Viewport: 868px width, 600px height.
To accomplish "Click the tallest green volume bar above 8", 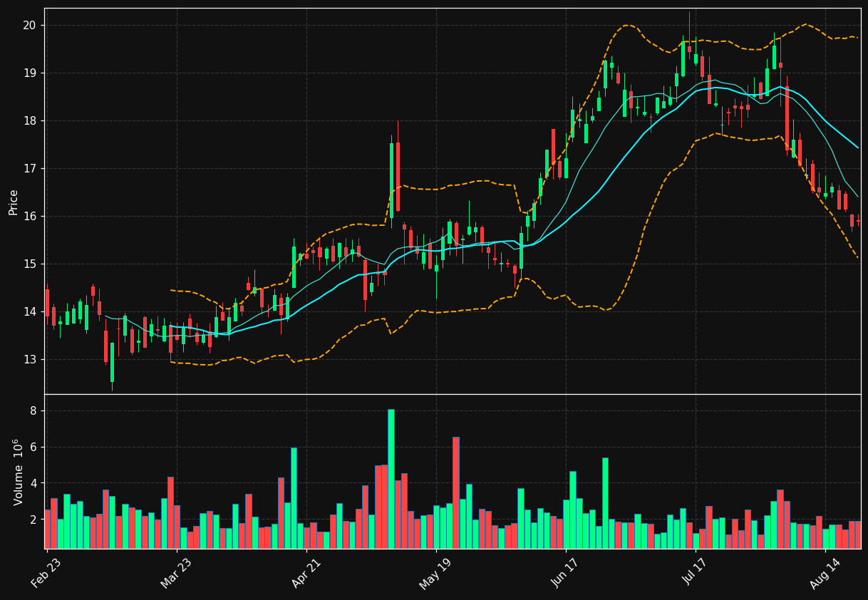I will point(391,479).
